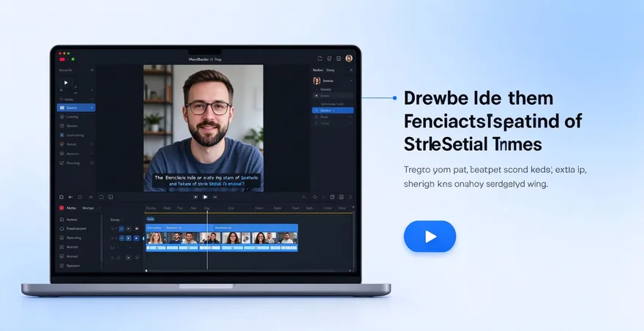Skip to previous clip in transport controls
Image resolution: width=644 pixels, height=331 pixels.
[x=195, y=198]
